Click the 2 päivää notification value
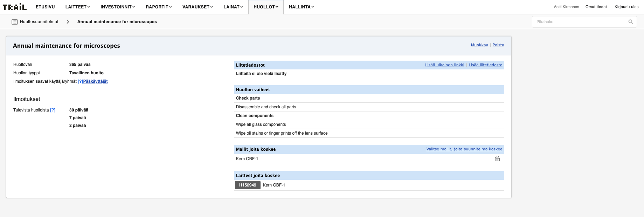The width and height of the screenshot is (644, 217). point(77,126)
